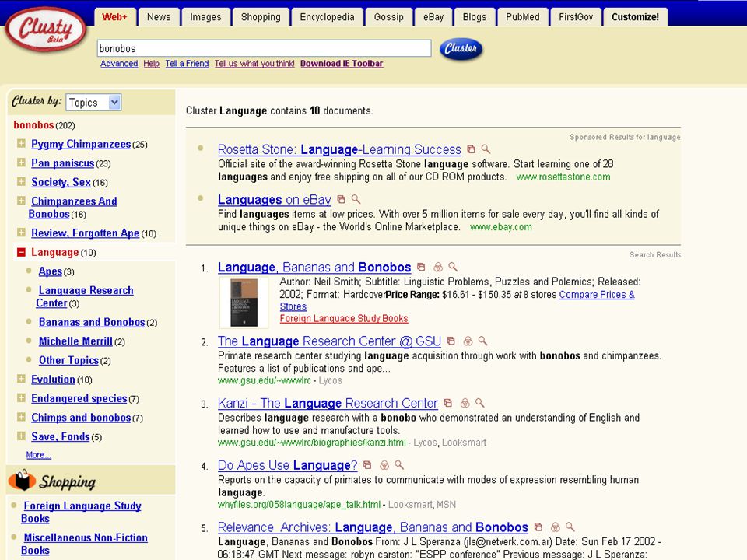Open the PubMed tab
Screen dimensions: 747x560
click(523, 17)
